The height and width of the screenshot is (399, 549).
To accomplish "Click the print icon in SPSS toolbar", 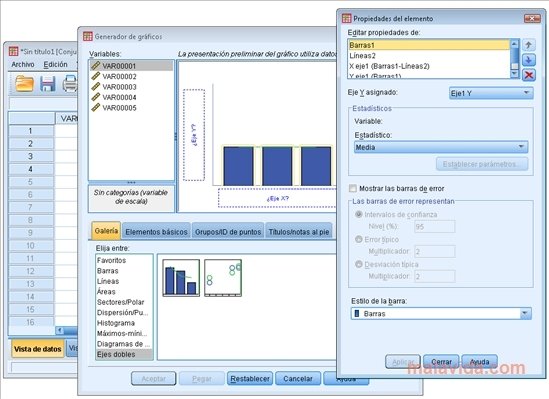I will tap(70, 84).
